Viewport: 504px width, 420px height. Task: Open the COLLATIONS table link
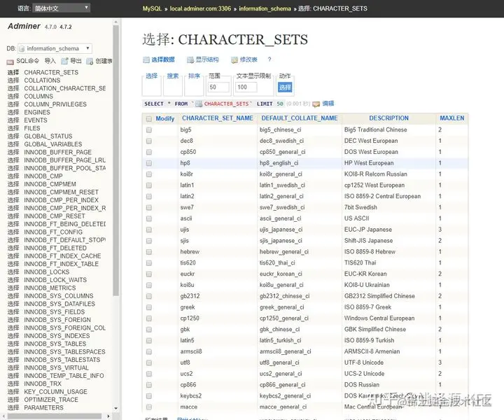[42, 80]
